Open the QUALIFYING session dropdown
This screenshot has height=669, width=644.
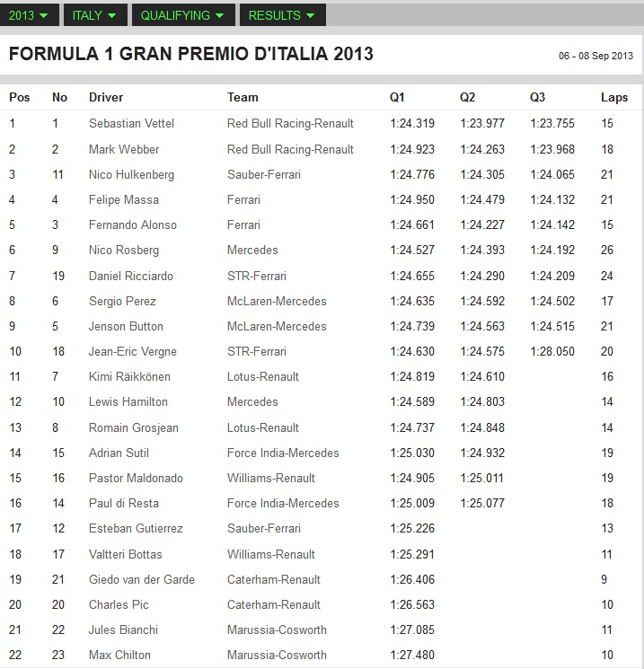pos(183,15)
